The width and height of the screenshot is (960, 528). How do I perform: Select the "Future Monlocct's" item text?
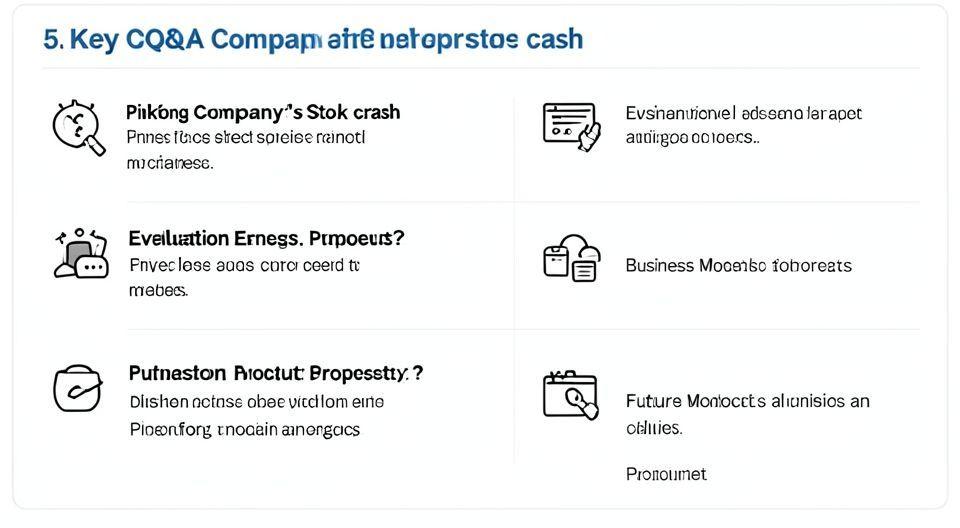pos(747,401)
